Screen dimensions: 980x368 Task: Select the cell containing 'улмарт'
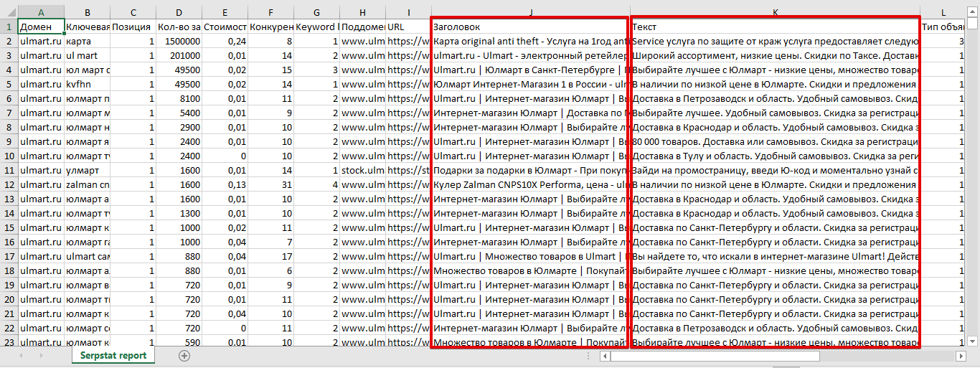point(87,170)
